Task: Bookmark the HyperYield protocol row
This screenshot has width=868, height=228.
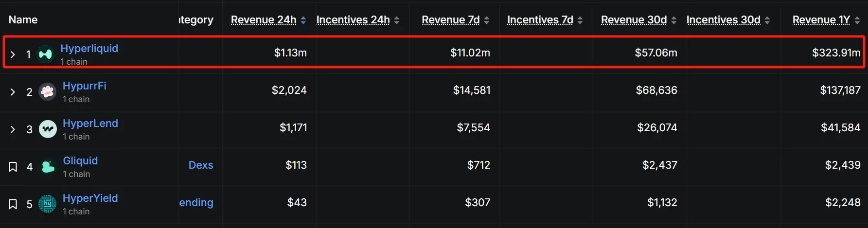Action: coord(13,204)
